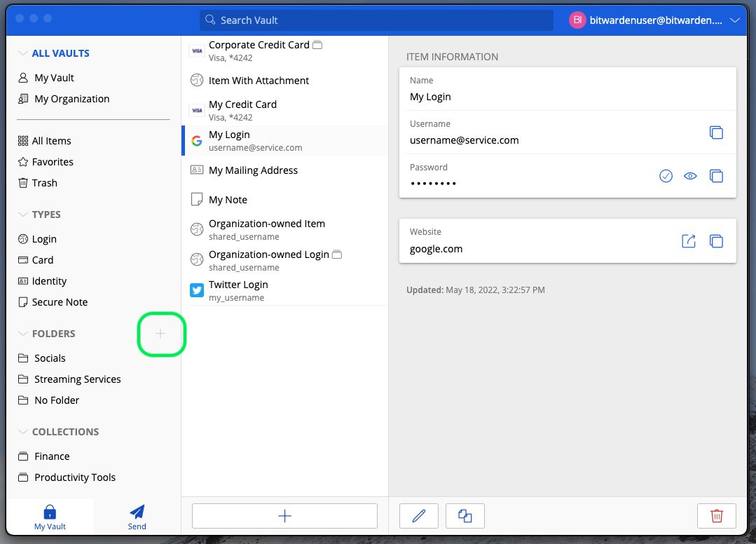Filter by Secure Note type
Viewport: 756px width, 544px height.
(x=53, y=302)
